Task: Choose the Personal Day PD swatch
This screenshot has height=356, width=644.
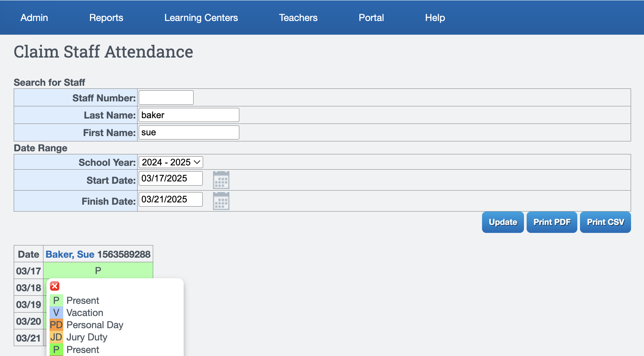Action: (56, 325)
